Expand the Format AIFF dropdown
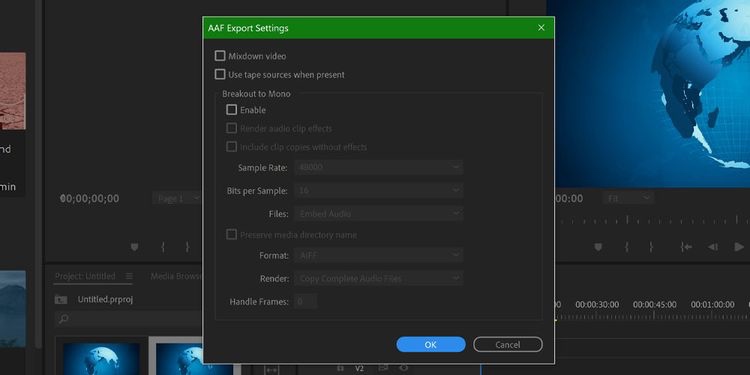This screenshot has width=750, height=375. [378, 255]
